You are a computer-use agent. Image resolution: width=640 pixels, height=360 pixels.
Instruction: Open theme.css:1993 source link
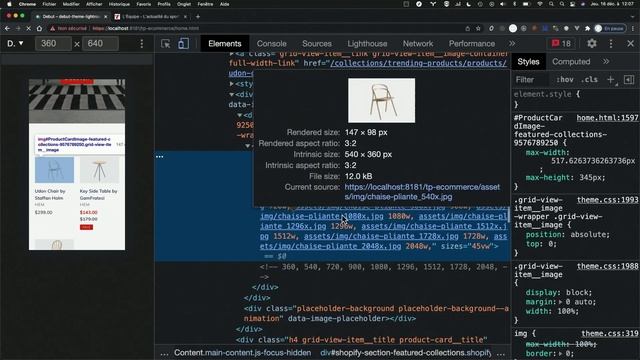[607, 200]
